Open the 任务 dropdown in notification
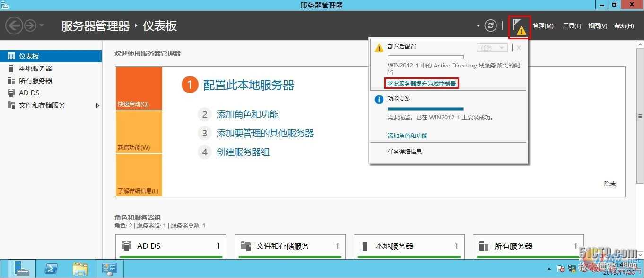This screenshot has width=644, height=278. point(492,48)
